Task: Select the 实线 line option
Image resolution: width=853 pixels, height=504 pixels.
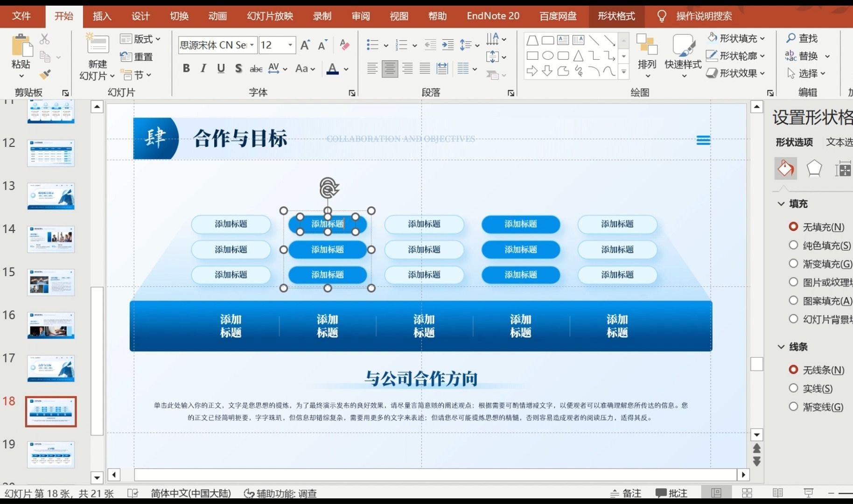Action: coord(794,388)
